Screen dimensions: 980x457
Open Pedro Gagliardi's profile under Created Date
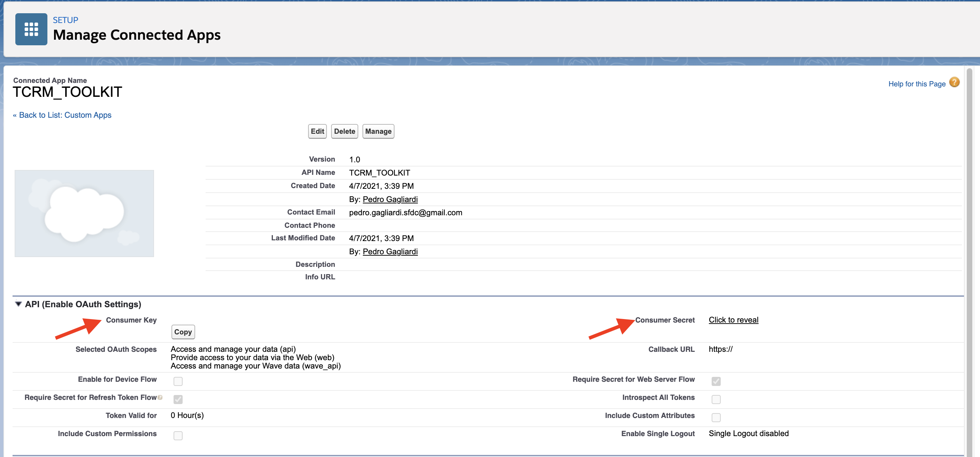coord(390,199)
